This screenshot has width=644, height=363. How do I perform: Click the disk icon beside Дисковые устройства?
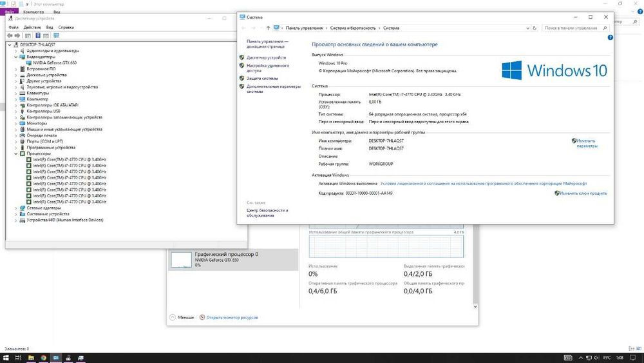tap(23, 75)
